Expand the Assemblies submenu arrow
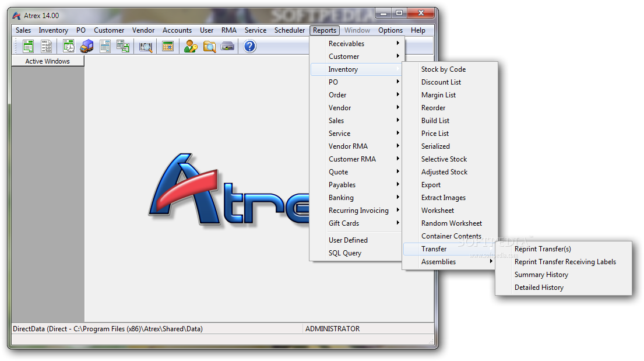 pyautogui.click(x=491, y=261)
